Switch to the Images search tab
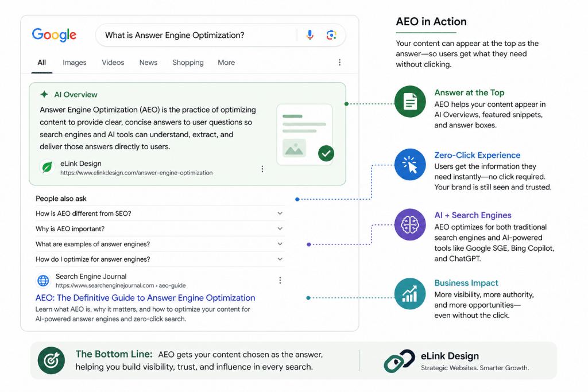 tap(74, 63)
